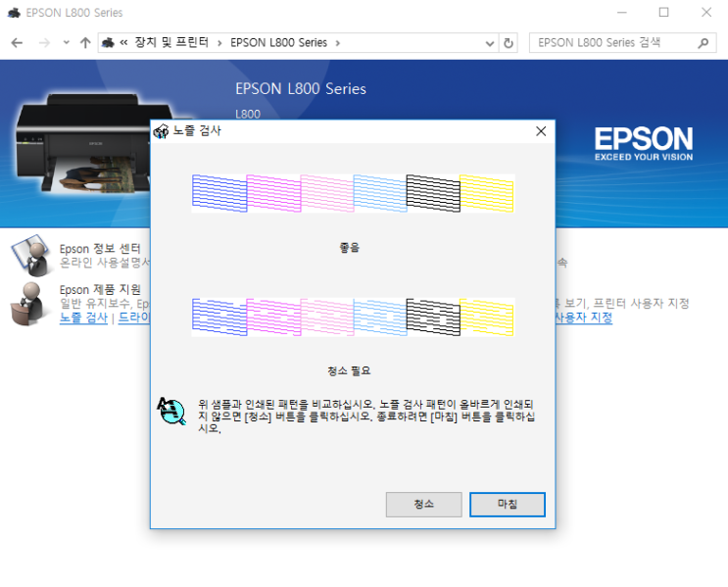Click the good nozzle sample pattern
Image resolution: width=728 pixels, height=587 pixels.
point(353,193)
